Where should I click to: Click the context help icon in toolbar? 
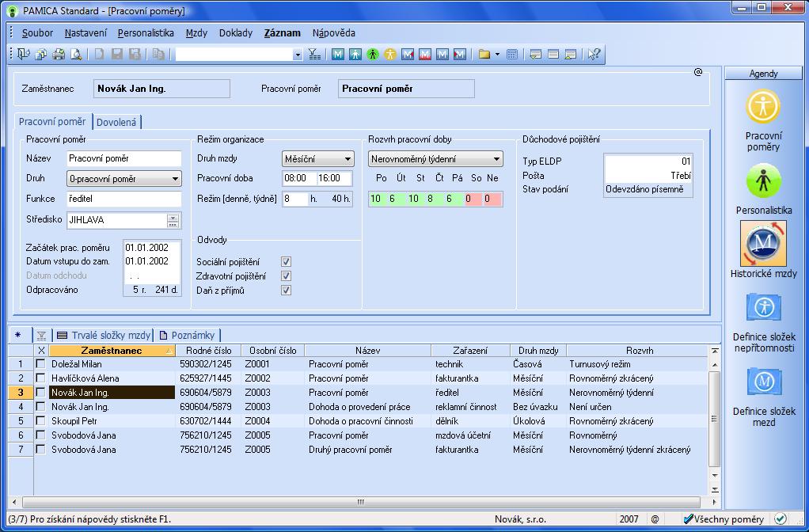(594, 55)
